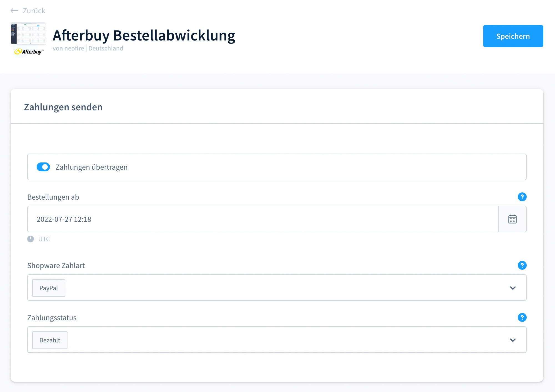Click the Bezahlt tag in Zahlungsstatus
The width and height of the screenshot is (555, 392).
[50, 340]
